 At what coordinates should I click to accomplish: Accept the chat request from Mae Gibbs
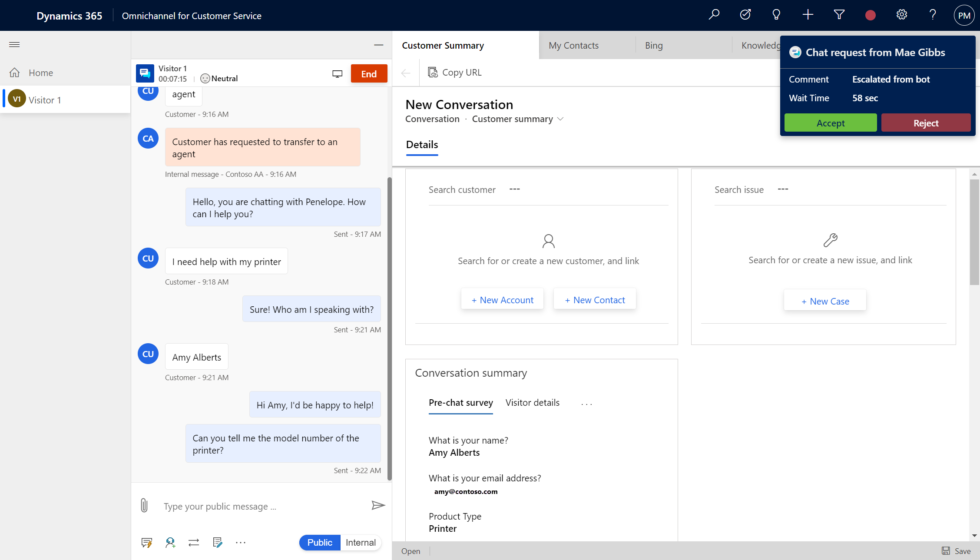(830, 123)
